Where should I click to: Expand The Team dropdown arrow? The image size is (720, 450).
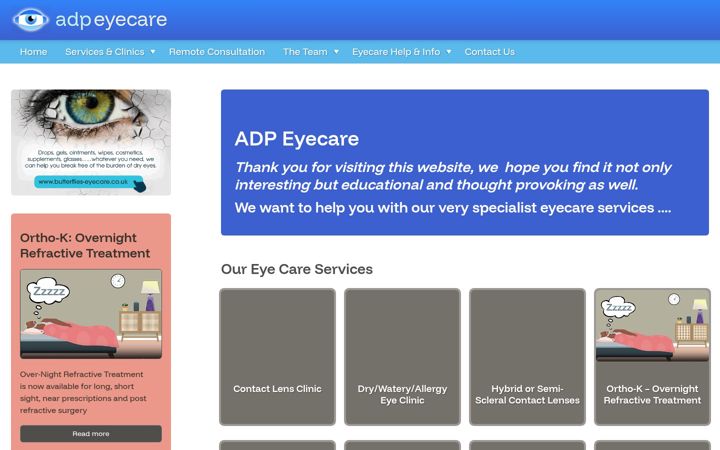coord(336,52)
